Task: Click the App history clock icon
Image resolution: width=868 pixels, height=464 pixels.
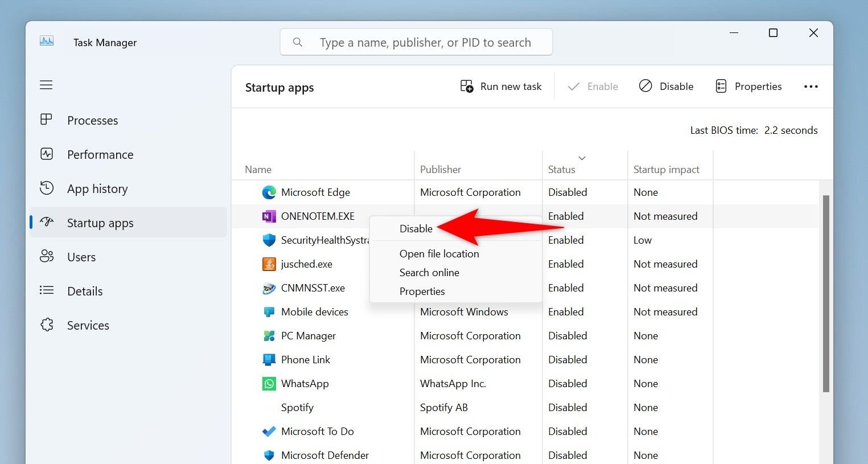Action: (47, 188)
